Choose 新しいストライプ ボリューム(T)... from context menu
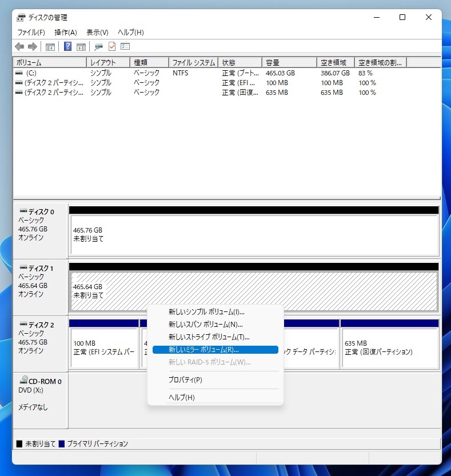 pyautogui.click(x=215, y=337)
